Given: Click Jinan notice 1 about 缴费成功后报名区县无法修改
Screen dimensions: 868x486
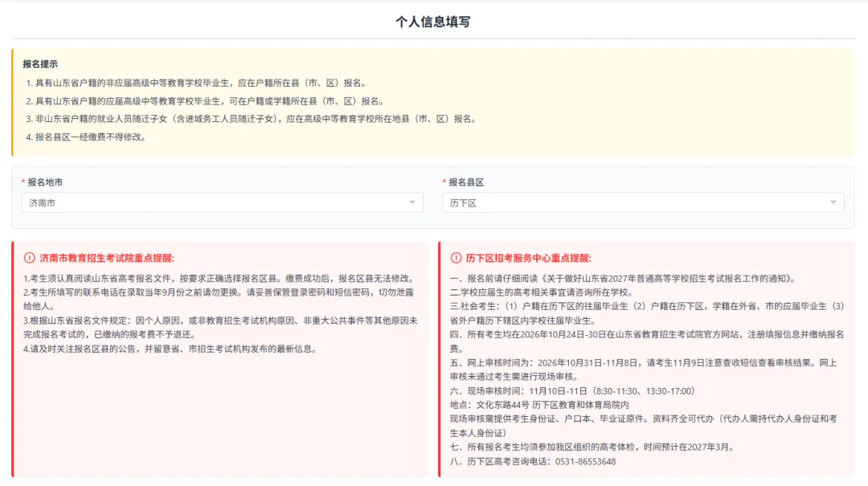Looking at the screenshot, I should 219,279.
